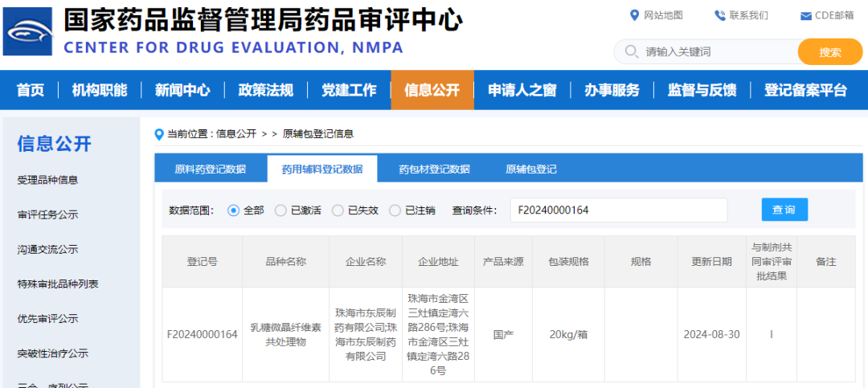This screenshot has width=868, height=388.
Task: Open 受理品种信息 in the sidebar
Action: (47, 180)
